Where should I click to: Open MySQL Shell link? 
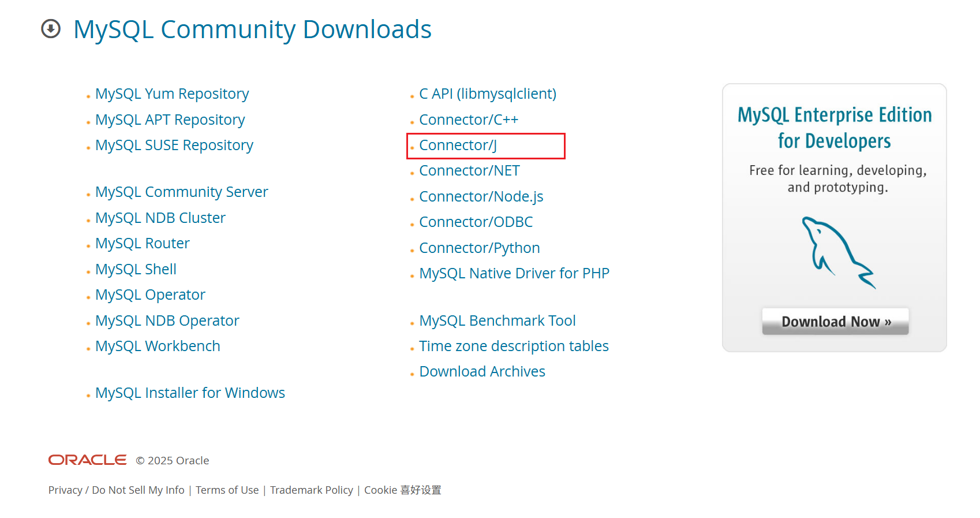click(x=136, y=269)
